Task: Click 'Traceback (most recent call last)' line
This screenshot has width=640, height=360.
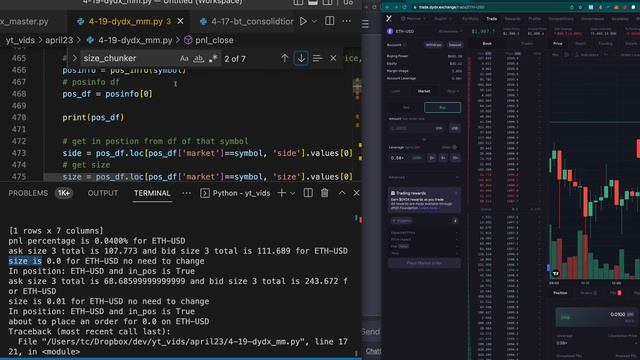Action: (x=89, y=331)
